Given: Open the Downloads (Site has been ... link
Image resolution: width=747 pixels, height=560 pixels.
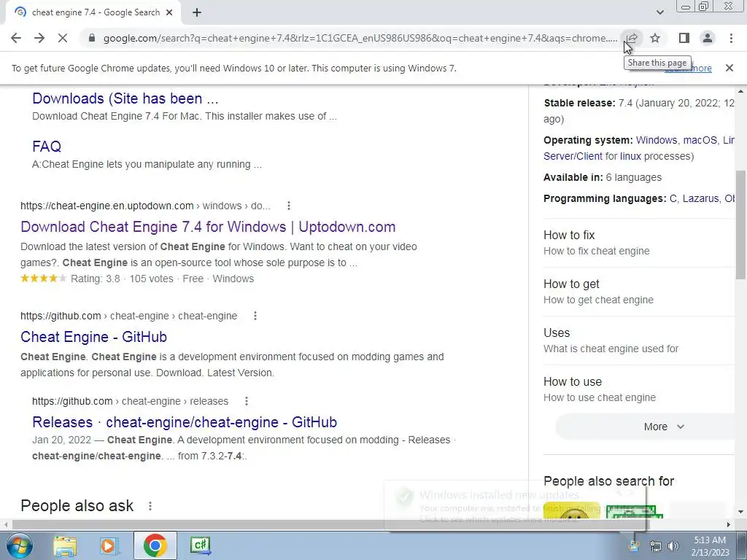Looking at the screenshot, I should (125, 98).
